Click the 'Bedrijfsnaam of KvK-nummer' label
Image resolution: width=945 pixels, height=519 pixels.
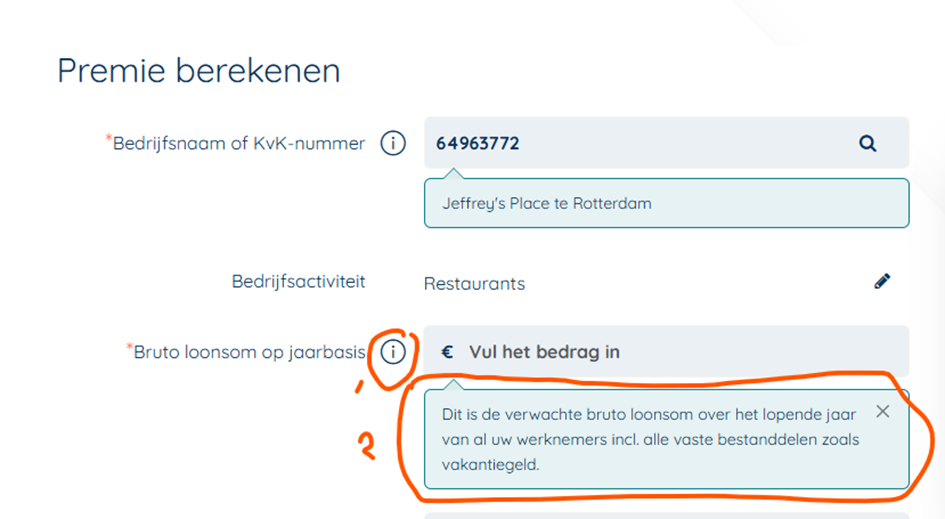coord(239,143)
